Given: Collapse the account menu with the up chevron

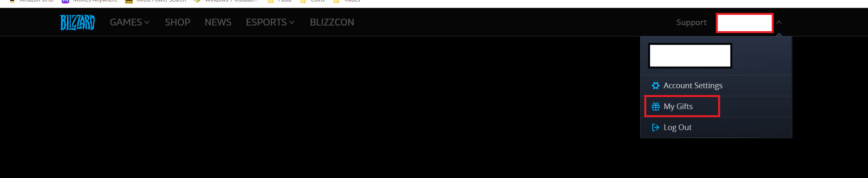Looking at the screenshot, I should (x=779, y=22).
